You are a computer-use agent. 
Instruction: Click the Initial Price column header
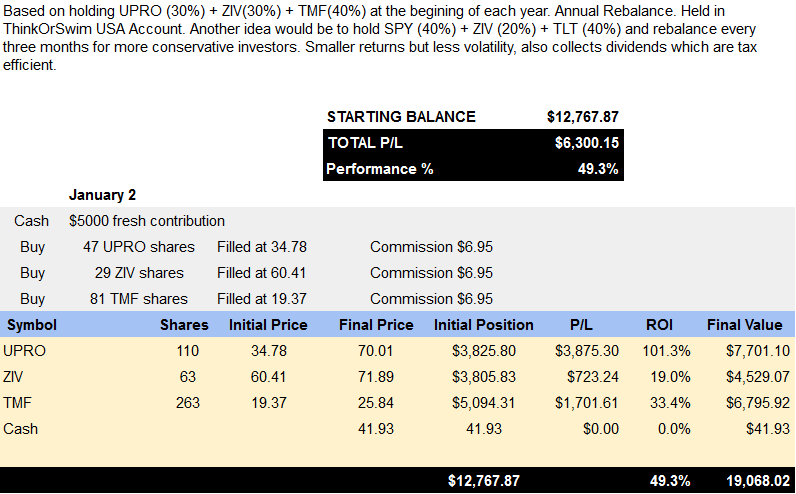[268, 325]
